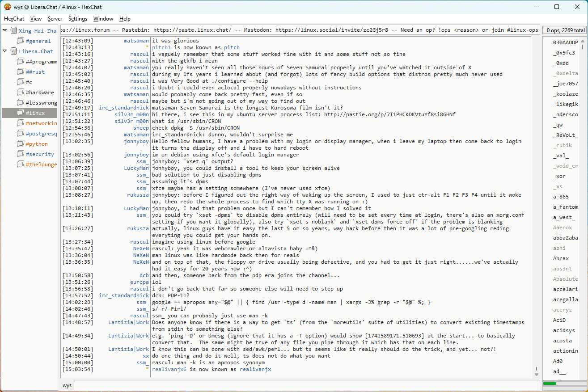Click the wys nickname button

click(67, 385)
